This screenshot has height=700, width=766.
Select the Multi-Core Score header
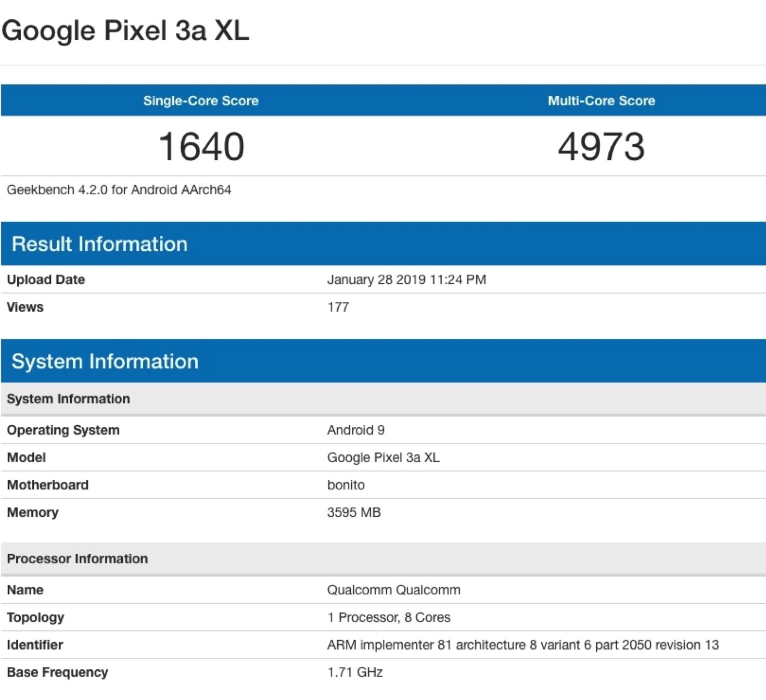(601, 100)
